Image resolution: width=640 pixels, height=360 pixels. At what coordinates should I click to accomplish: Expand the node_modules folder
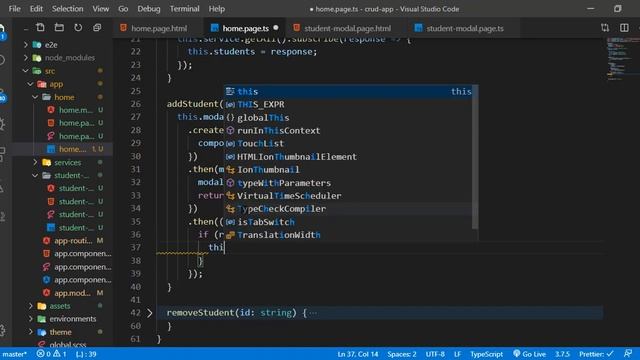pos(26,58)
